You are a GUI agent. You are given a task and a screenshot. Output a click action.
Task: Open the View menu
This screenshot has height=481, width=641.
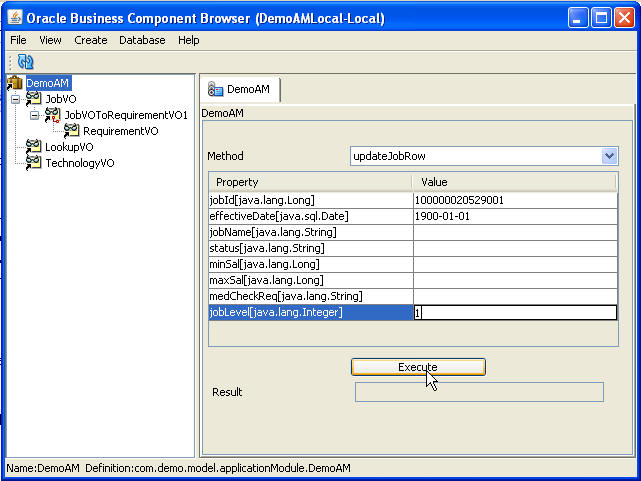(50, 40)
